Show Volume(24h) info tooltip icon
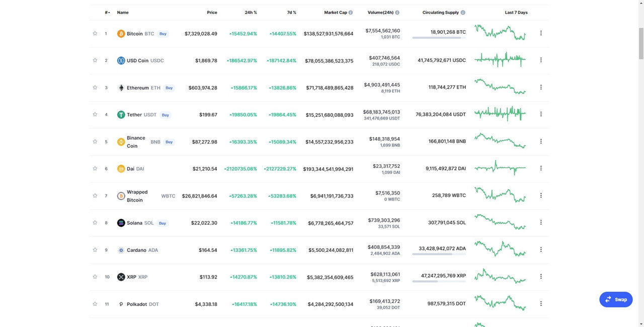This screenshot has height=327, width=644. (x=397, y=13)
